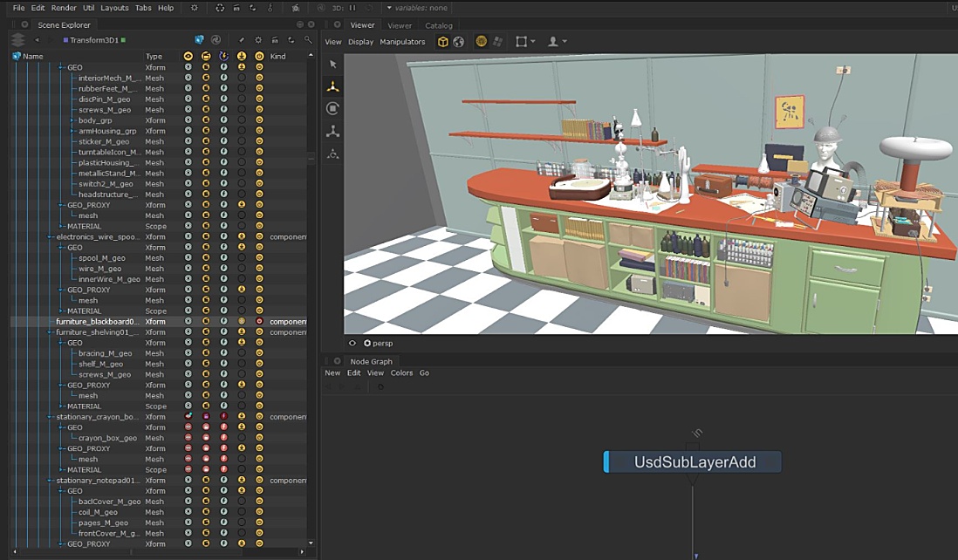Toggle visibility icon in stationary_crayon_bo row
Viewport: 958px width, 560px height.
pyautogui.click(x=188, y=416)
